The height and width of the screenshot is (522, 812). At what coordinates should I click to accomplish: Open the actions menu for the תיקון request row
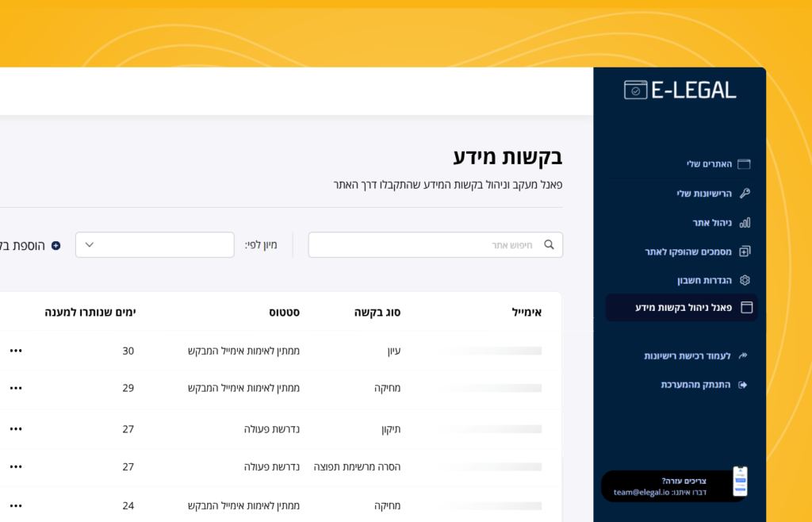pyautogui.click(x=16, y=428)
